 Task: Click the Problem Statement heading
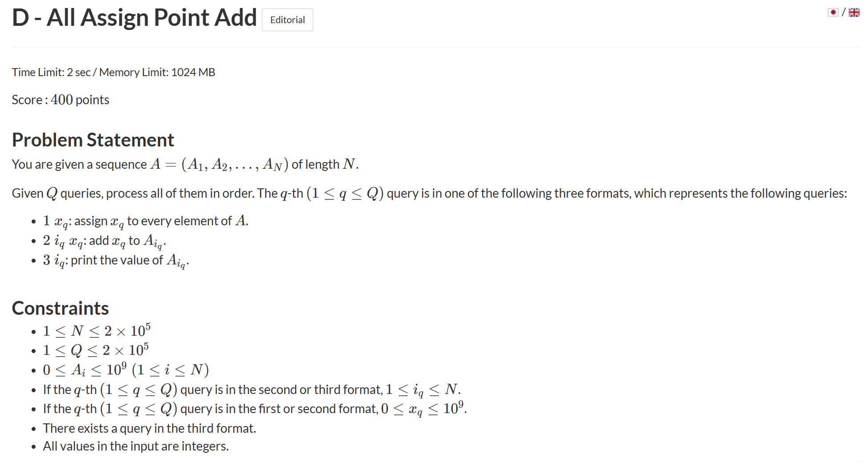click(x=93, y=140)
